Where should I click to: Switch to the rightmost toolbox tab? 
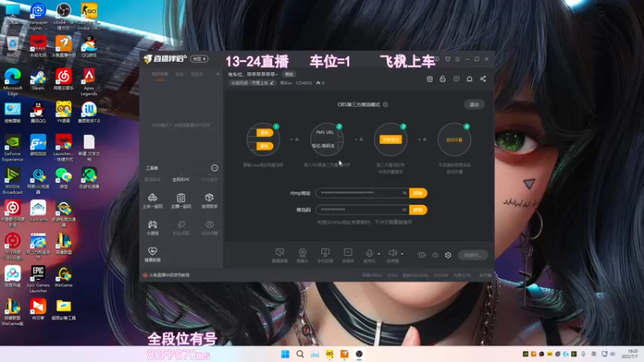209,179
